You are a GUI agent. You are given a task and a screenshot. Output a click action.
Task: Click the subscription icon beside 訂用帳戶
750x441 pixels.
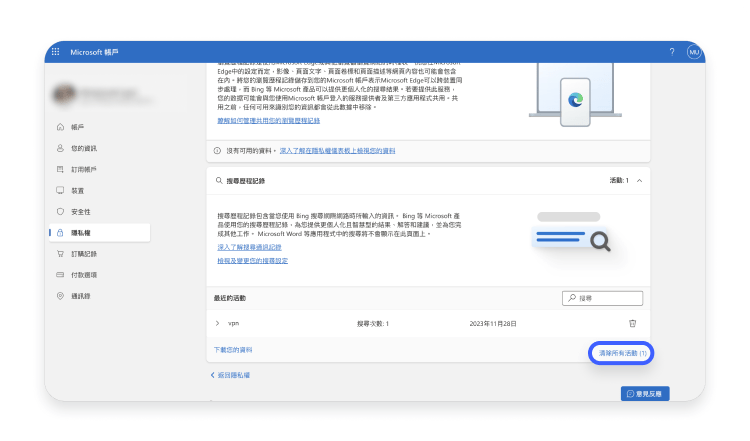[x=60, y=169]
